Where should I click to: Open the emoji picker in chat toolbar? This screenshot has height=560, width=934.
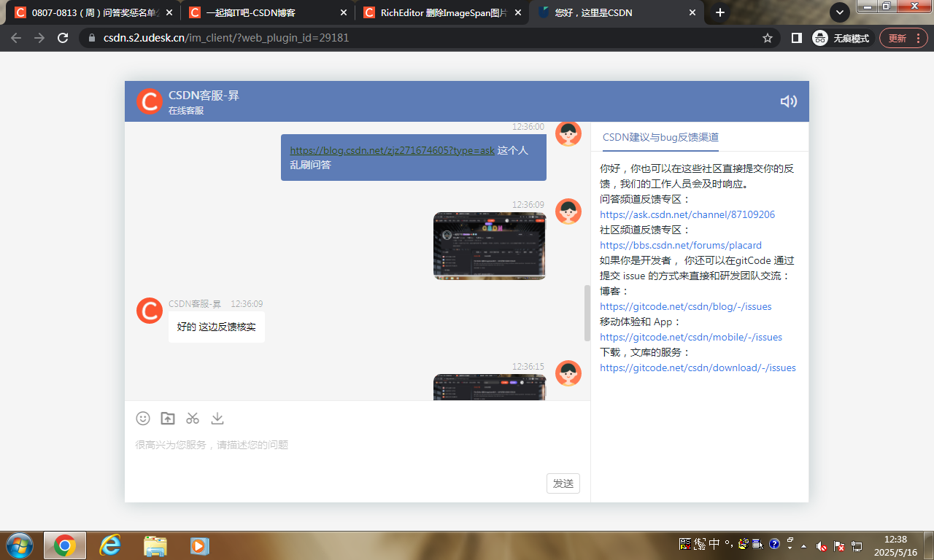click(143, 418)
